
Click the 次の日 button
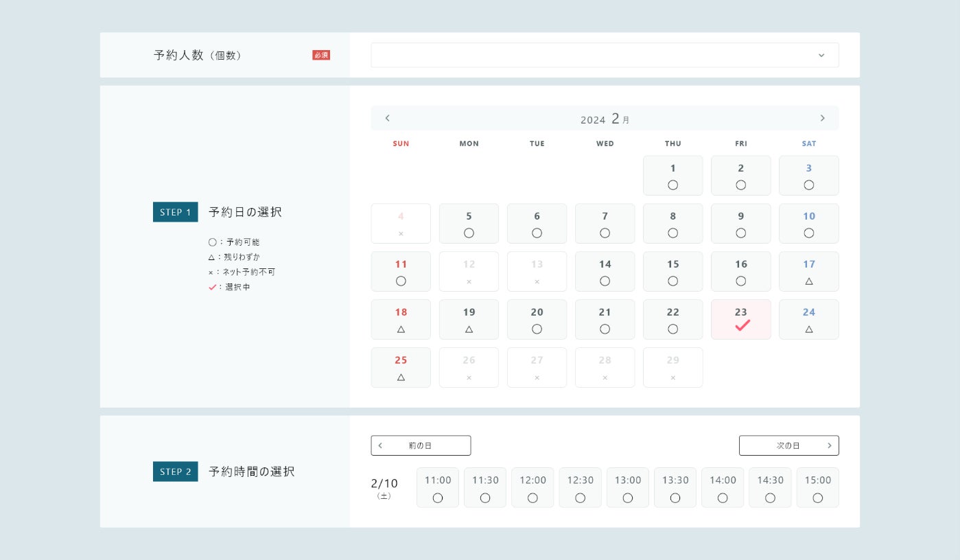(x=788, y=445)
